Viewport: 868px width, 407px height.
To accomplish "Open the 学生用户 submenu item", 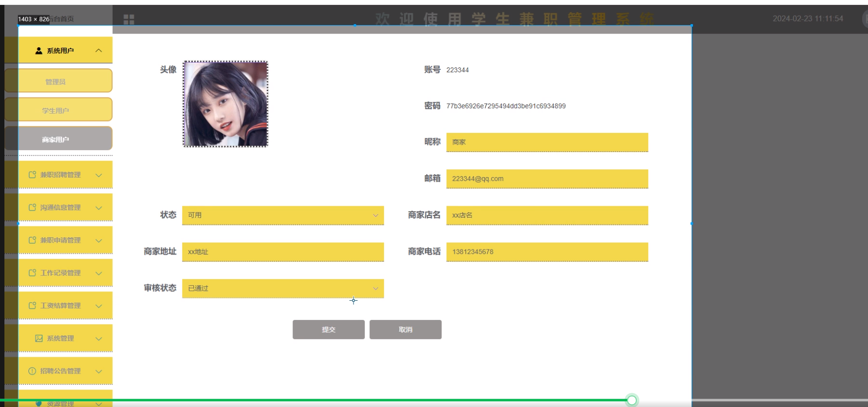I will [x=59, y=110].
